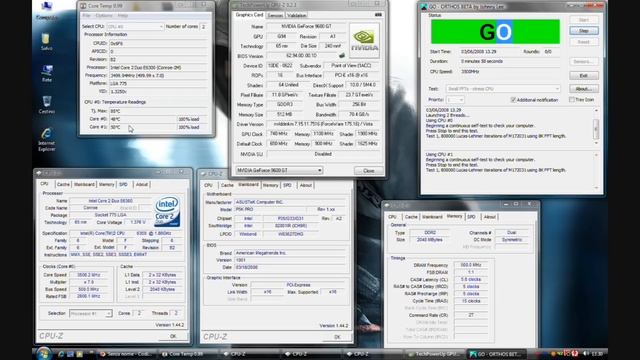The image size is (640, 360).
Task: Click the DRAM Frequency value in CPU-Z
Action: 471,265
